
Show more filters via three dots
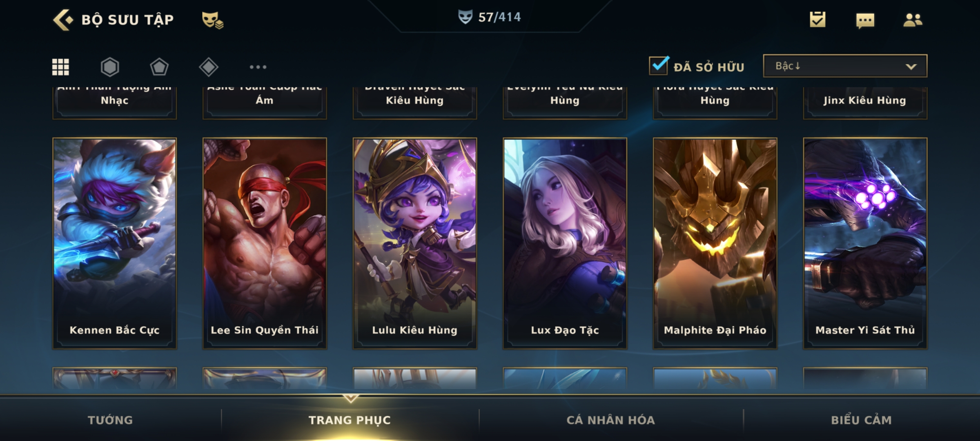(x=258, y=67)
